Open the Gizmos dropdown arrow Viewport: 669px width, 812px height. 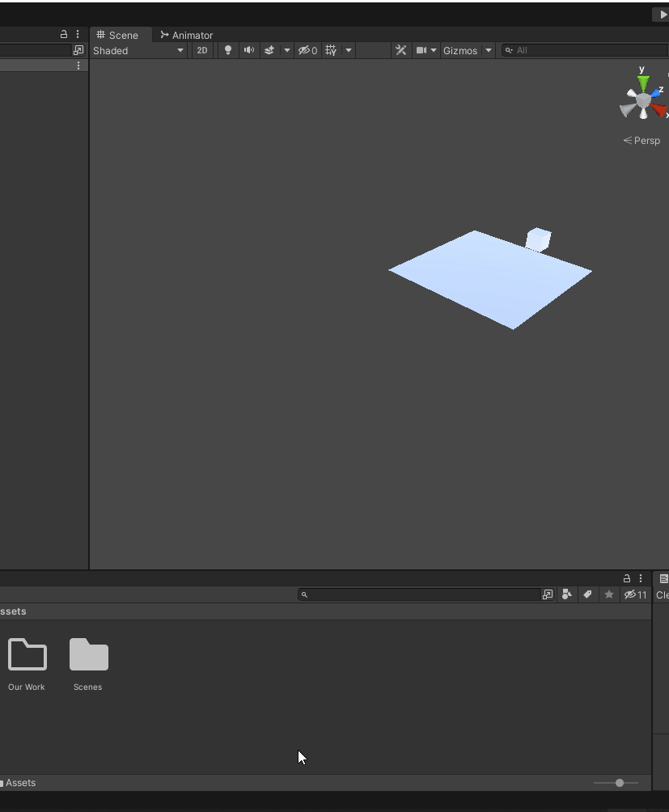[489, 50]
